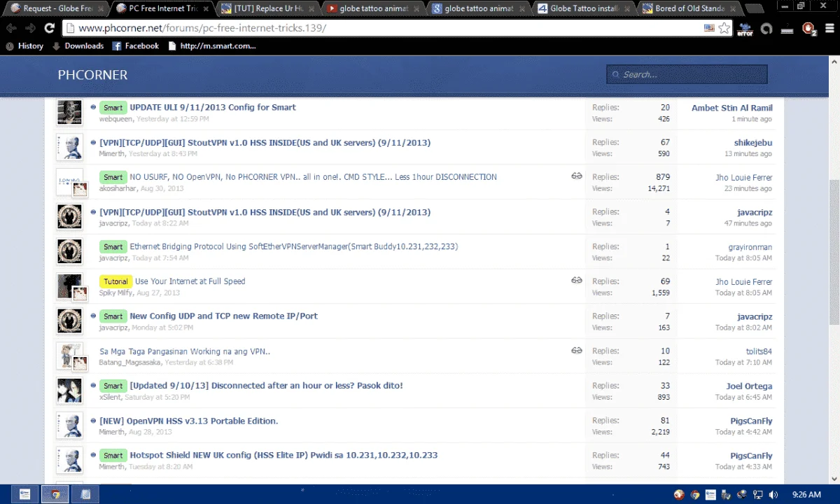Click the glasses icon on Full Speed thread
The image size is (840, 504).
tap(577, 280)
